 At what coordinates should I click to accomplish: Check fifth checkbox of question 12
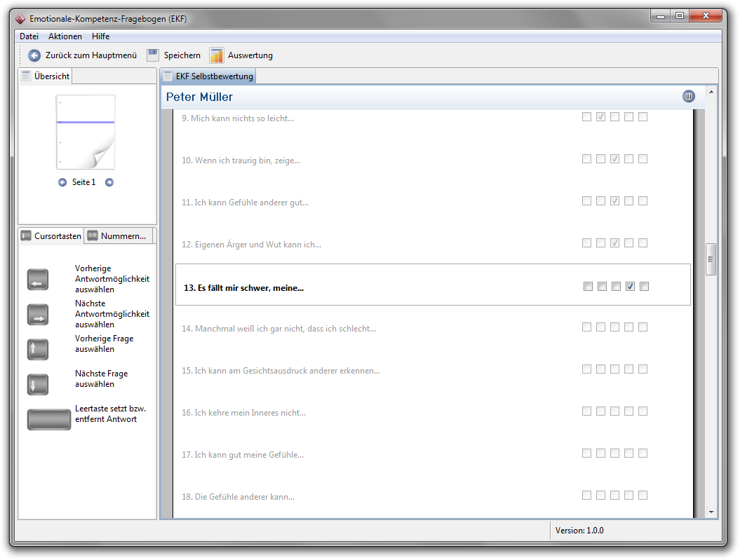tap(643, 243)
